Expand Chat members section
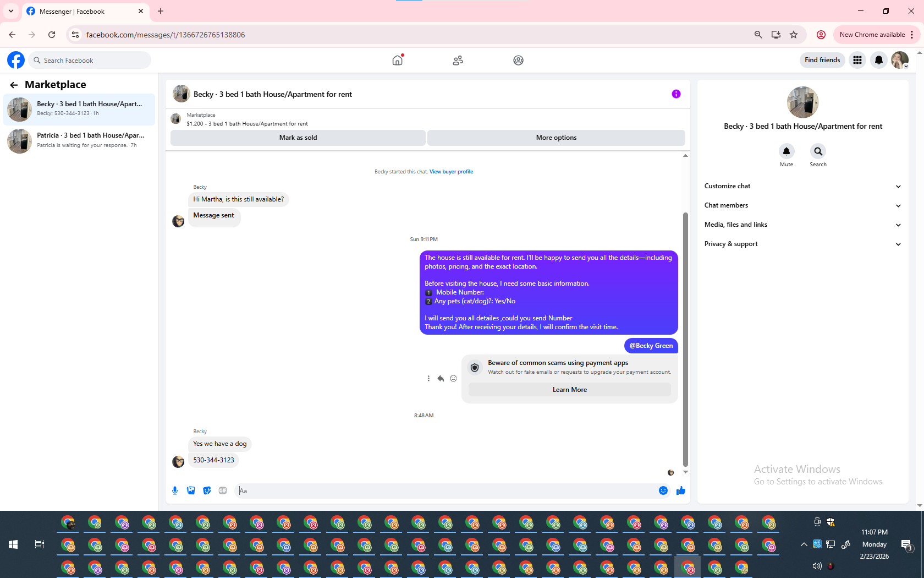This screenshot has height=578, width=924. click(802, 205)
